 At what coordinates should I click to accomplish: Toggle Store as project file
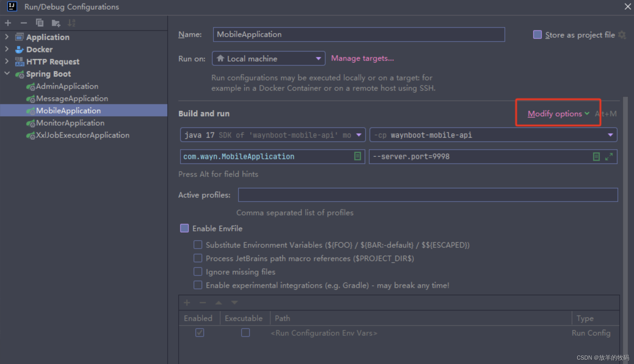coord(537,35)
